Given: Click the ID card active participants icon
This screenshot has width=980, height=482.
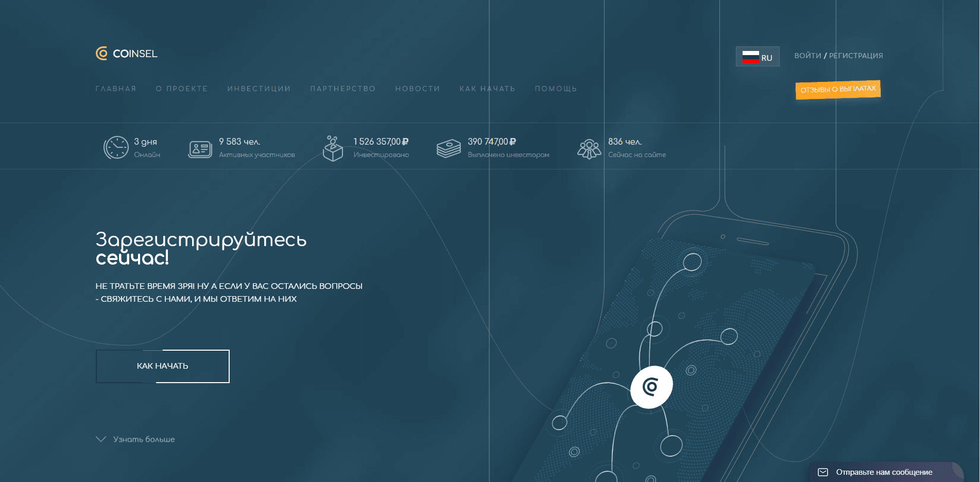Looking at the screenshot, I should (200, 149).
